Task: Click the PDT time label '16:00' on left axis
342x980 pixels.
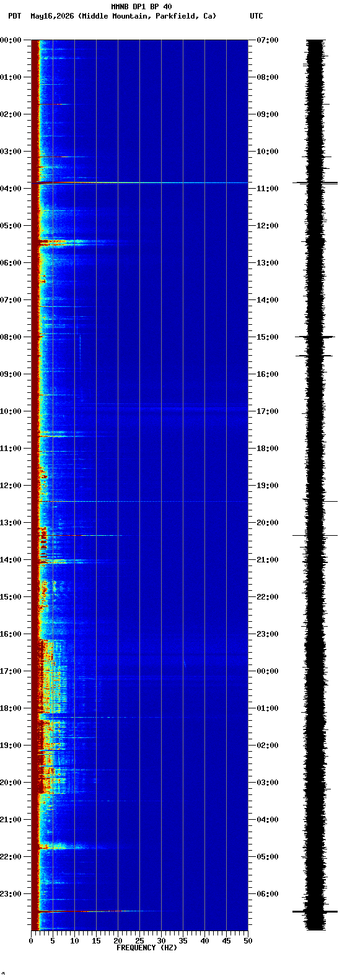Action: click(x=11, y=634)
